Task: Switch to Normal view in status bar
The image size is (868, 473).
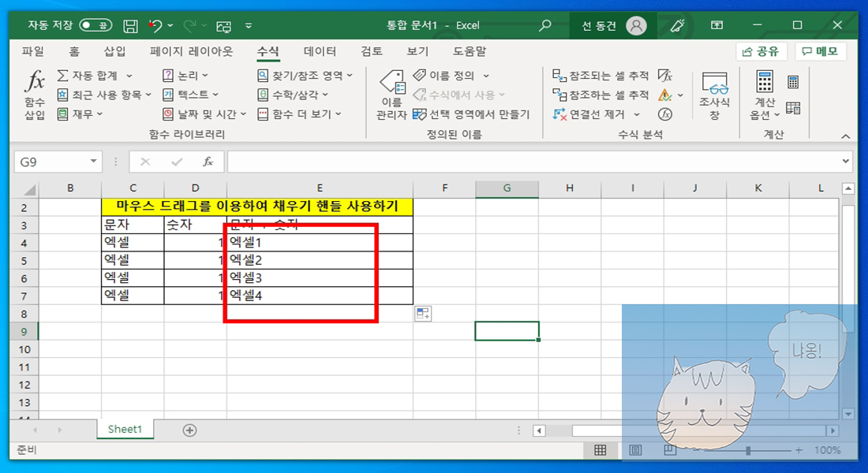Action: click(600, 450)
